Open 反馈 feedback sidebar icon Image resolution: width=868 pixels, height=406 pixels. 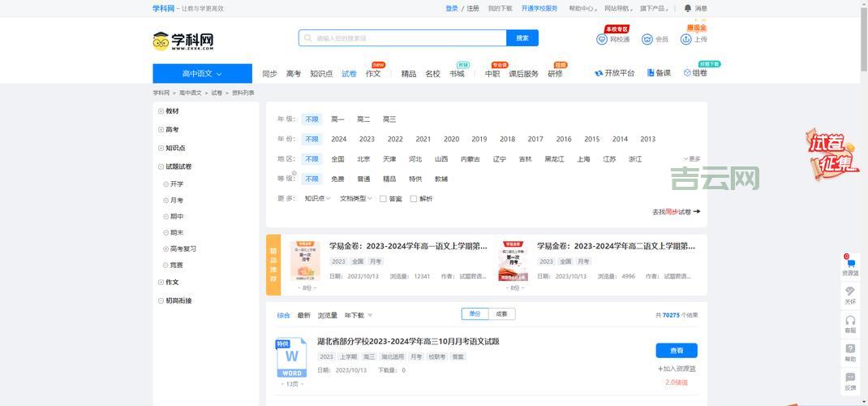tap(849, 382)
